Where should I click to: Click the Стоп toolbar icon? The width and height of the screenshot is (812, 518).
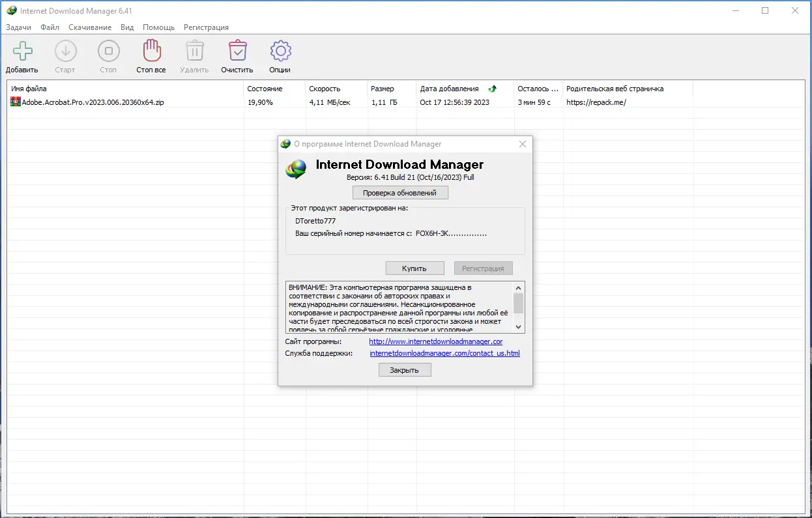pos(108,51)
